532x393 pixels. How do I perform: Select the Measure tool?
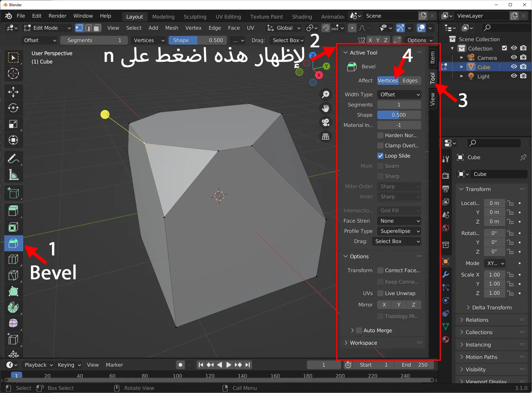(13, 175)
